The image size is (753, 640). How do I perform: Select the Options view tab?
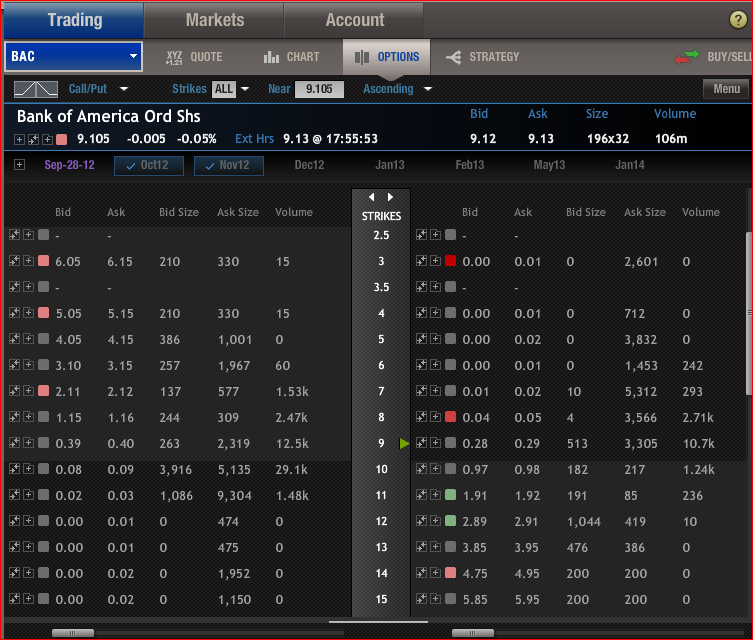387,57
